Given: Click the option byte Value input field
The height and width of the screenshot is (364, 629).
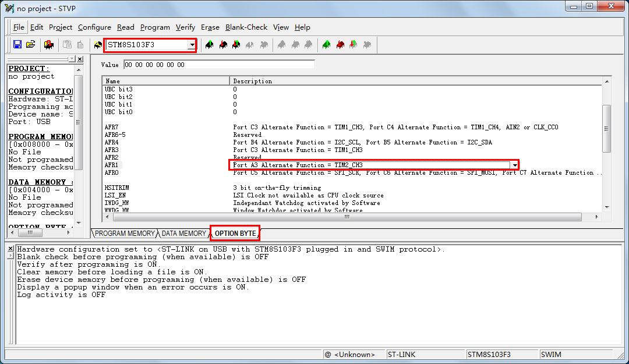Looking at the screenshot, I should (219, 65).
